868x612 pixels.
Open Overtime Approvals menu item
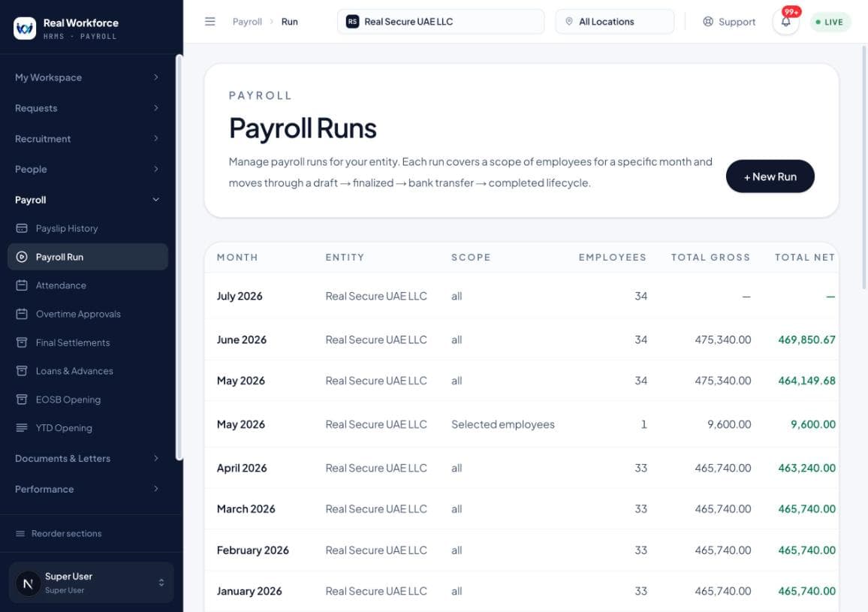[87, 314]
